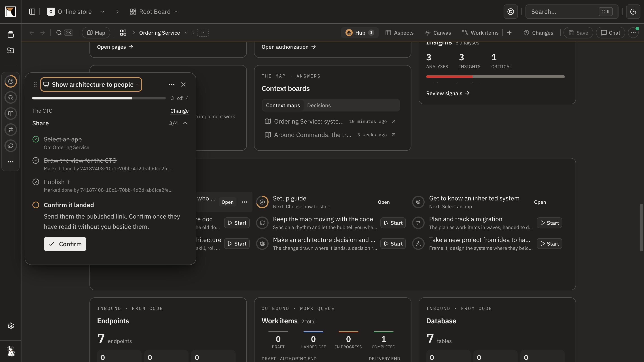Open the swap arrows migration sidebar icon

point(11,129)
